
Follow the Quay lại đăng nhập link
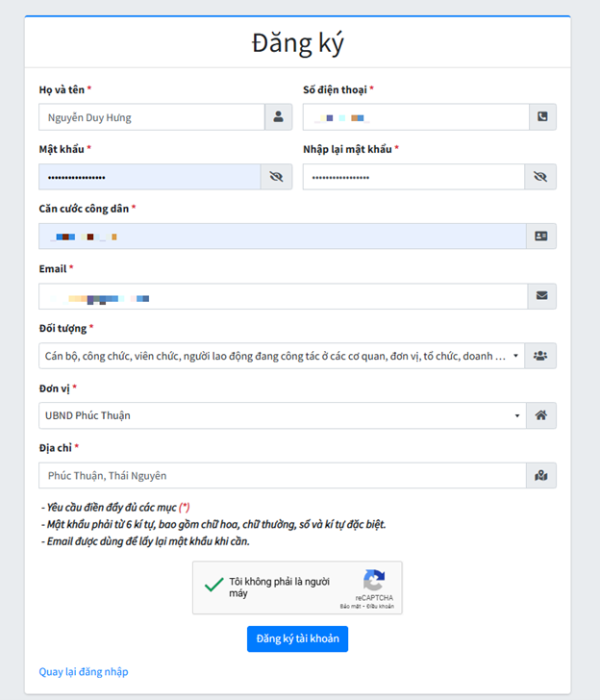(x=84, y=671)
